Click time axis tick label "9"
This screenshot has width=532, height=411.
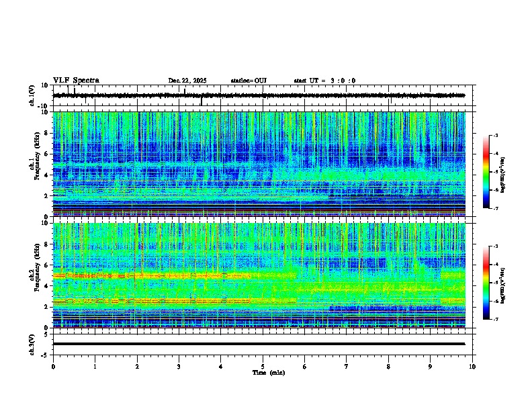click(430, 367)
